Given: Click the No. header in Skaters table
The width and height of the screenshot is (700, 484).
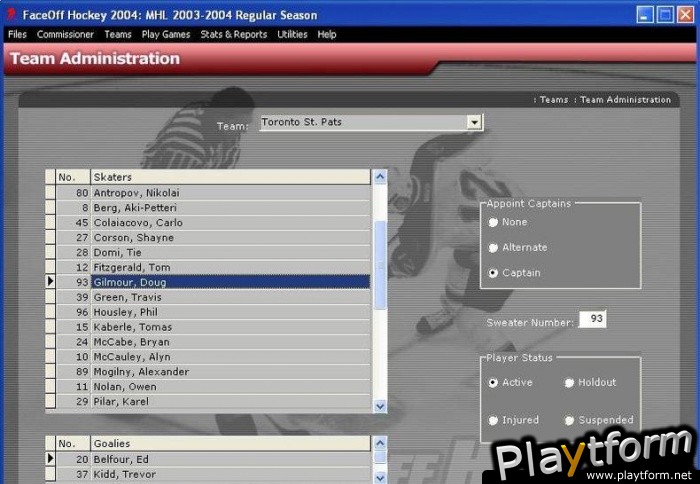Looking at the screenshot, I should [x=73, y=177].
